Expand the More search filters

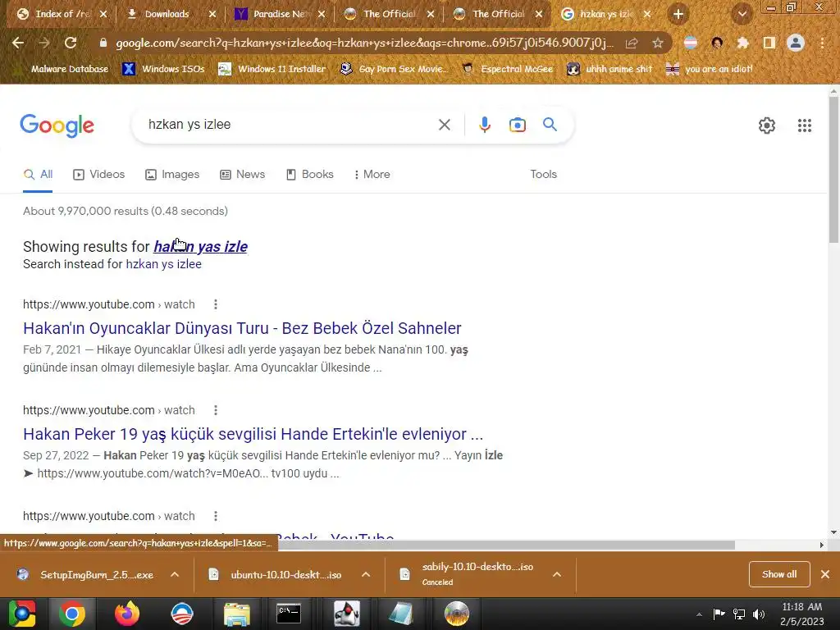(x=372, y=174)
